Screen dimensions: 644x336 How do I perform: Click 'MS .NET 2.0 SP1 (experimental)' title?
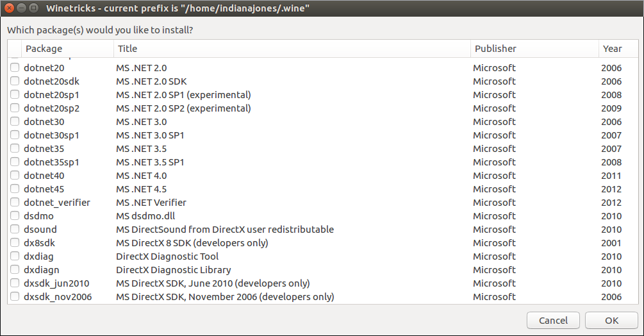tap(183, 95)
